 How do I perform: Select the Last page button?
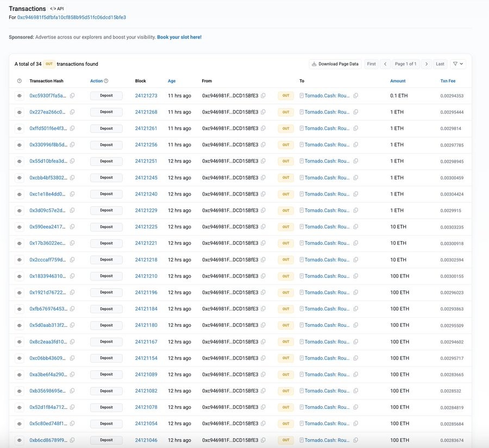pyautogui.click(x=440, y=64)
